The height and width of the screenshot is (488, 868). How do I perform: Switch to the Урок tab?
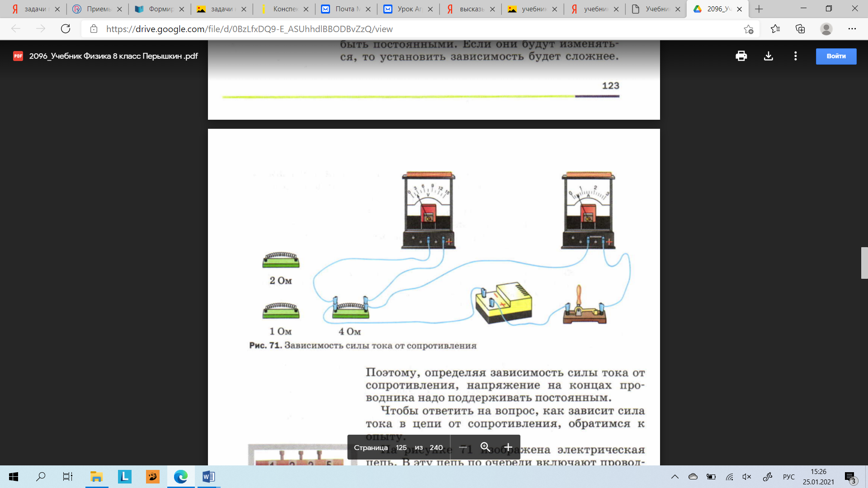[x=408, y=9]
